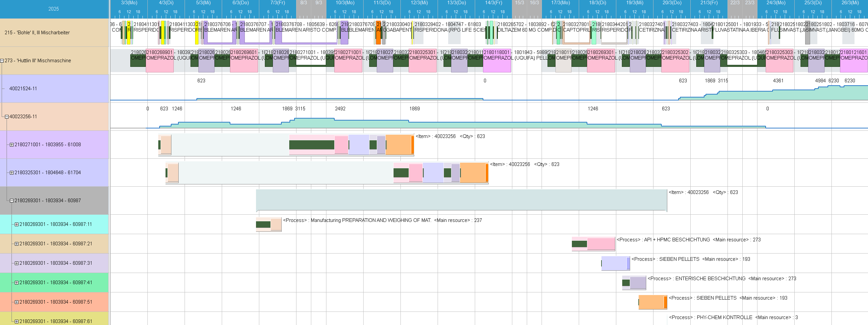Select the ENTERISCHE BESCHICHTUNG task bar
The height and width of the screenshot is (325, 868).
click(637, 283)
